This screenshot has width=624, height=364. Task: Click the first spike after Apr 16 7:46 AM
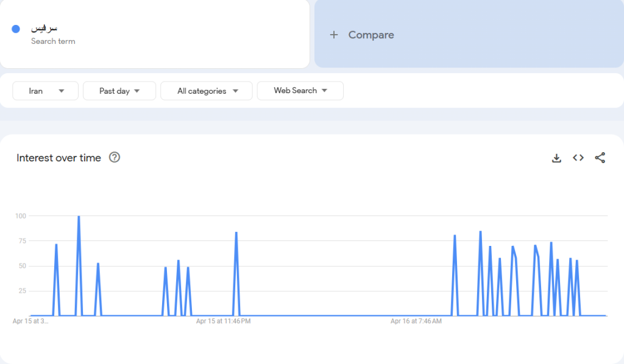(455, 236)
